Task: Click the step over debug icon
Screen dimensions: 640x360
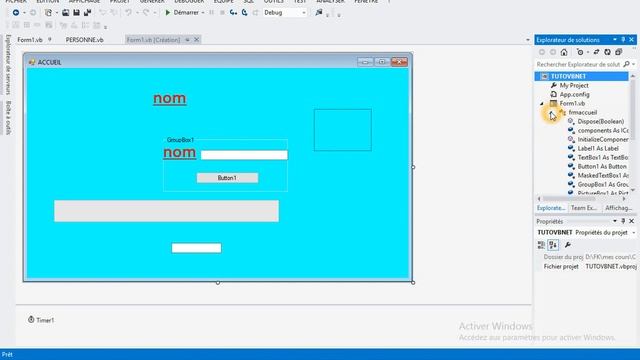Action: (x=244, y=13)
